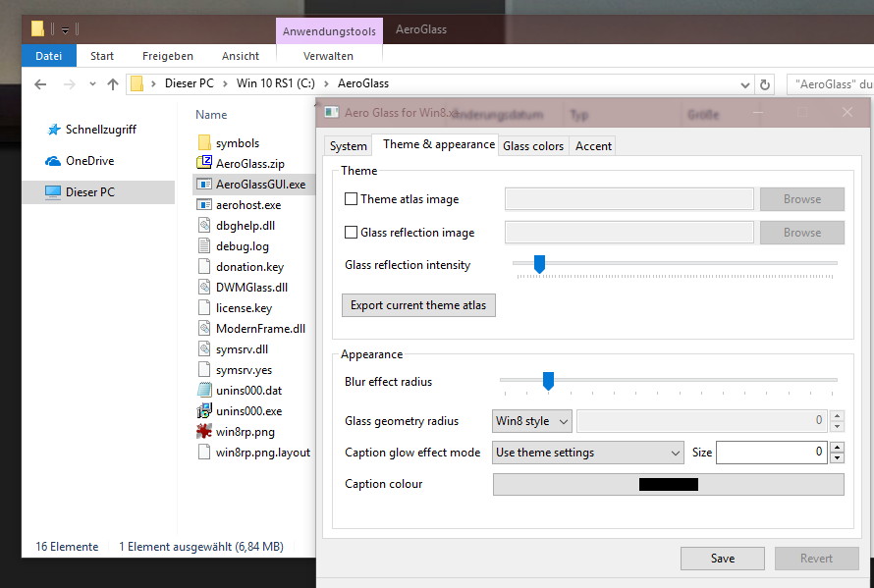
Task: Open the Verwalten ribbon tab
Action: (328, 56)
